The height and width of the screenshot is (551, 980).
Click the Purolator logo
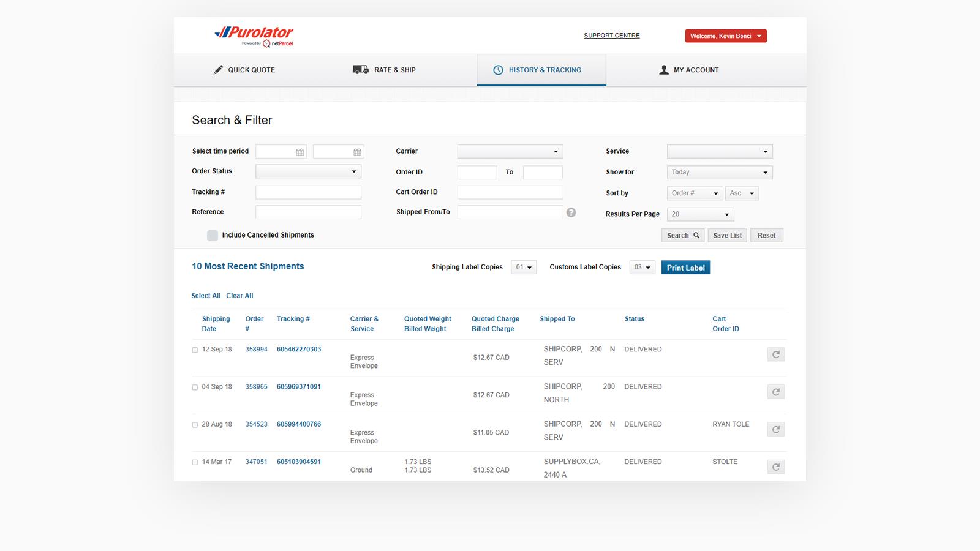(x=254, y=36)
